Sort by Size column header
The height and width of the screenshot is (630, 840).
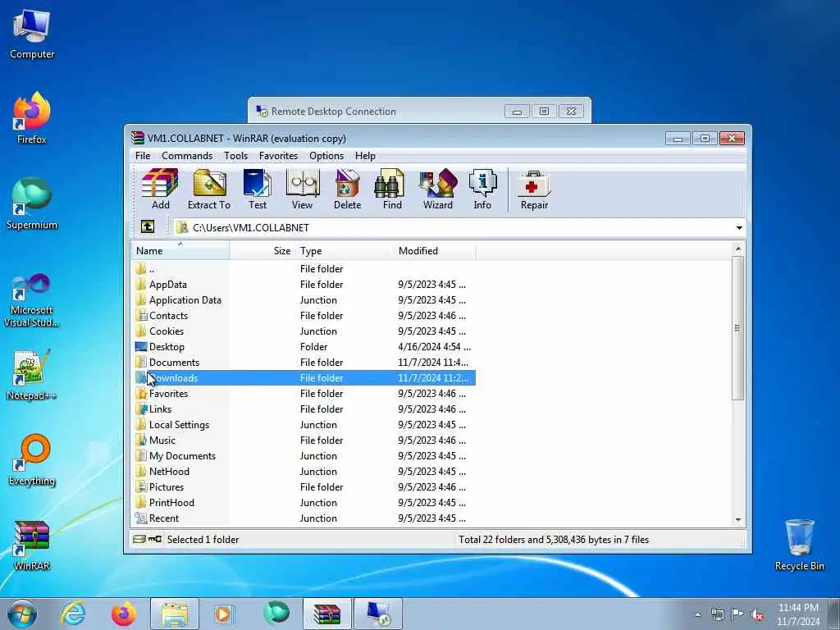click(262, 251)
